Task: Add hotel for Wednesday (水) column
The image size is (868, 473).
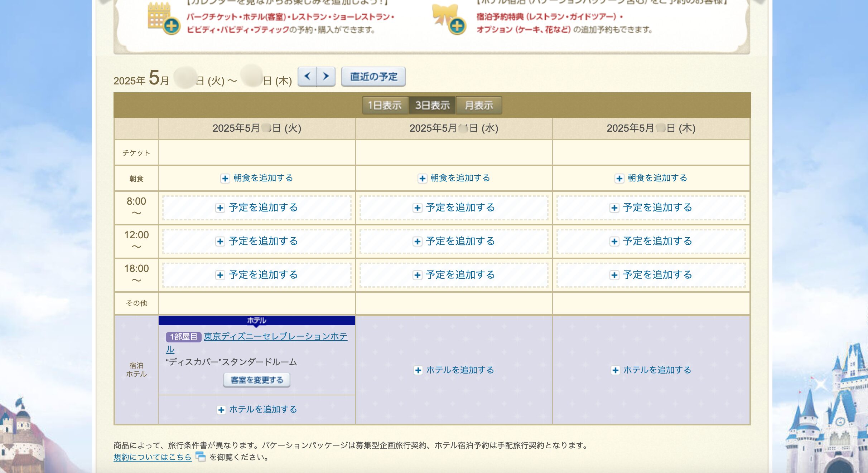Action: click(454, 370)
